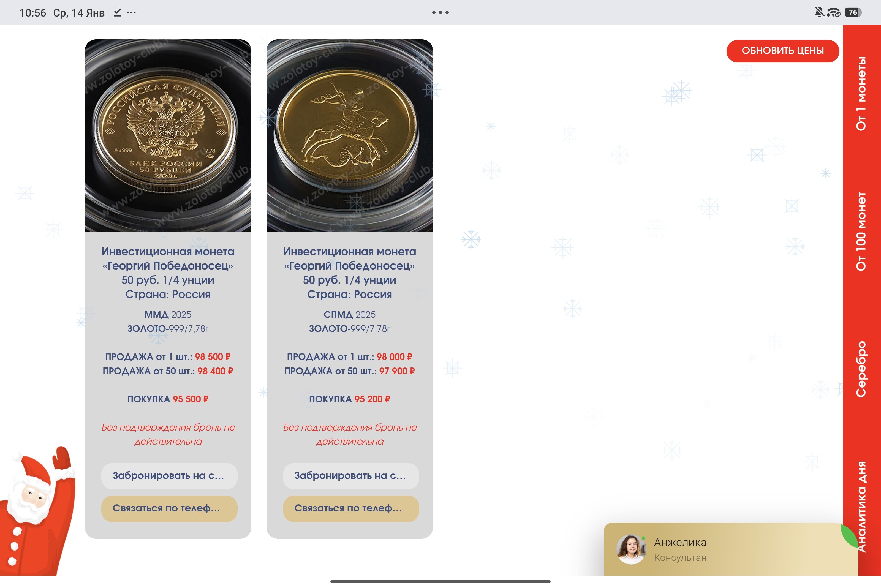This screenshot has width=881, height=588.
Task: Select the Серебро side tab
Action: 861,369
